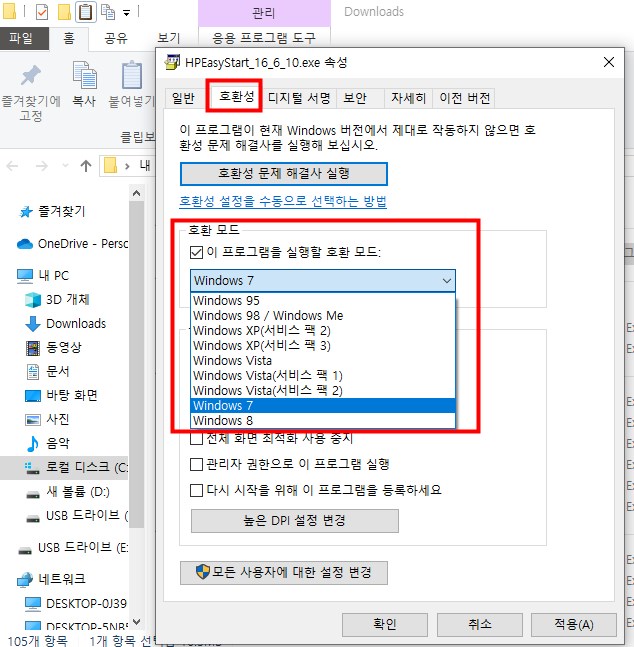The image size is (634, 647).
Task: Open 문서 folder in sidebar
Action: 47,371
